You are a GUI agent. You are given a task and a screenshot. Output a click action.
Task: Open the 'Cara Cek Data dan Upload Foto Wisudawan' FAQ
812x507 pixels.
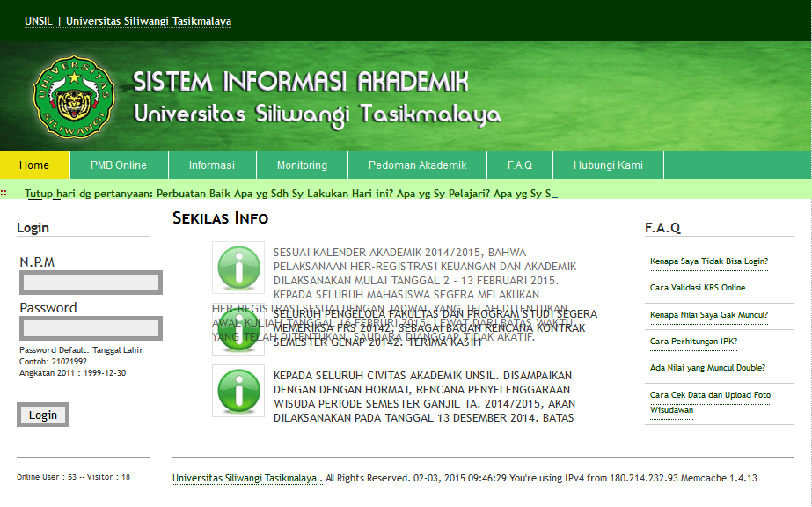[710, 402]
